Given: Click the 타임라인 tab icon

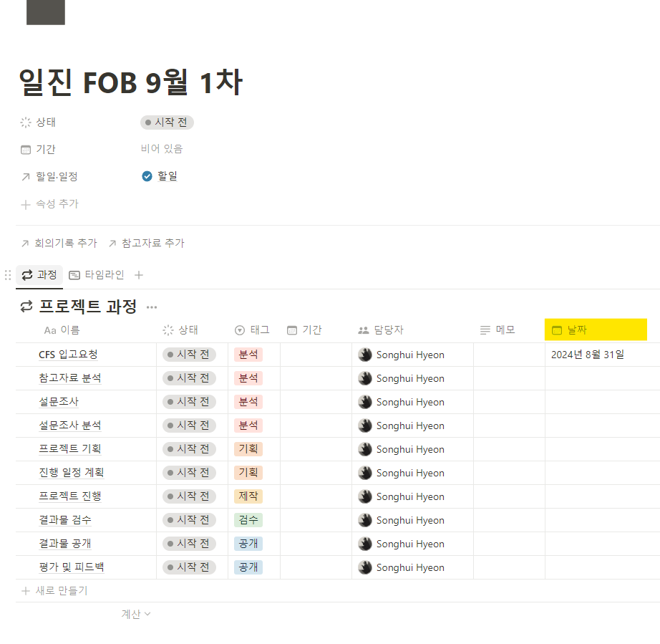Looking at the screenshot, I should (74, 275).
